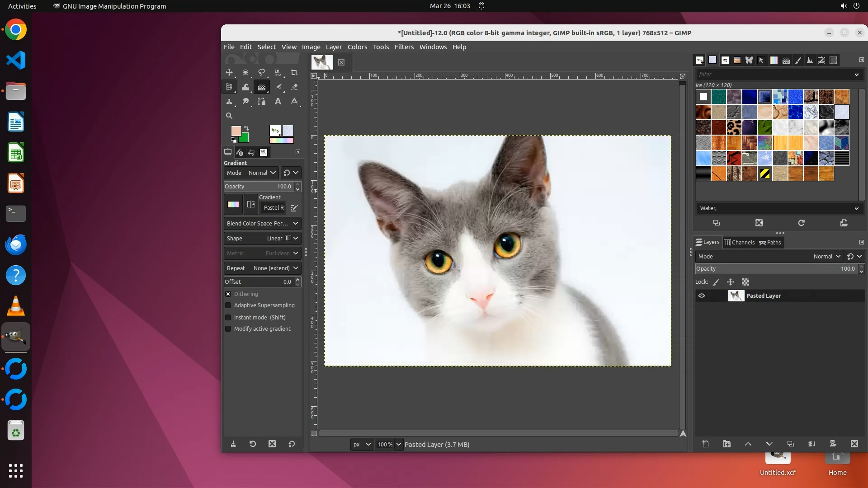868x488 pixels.
Task: Select the Zoom magnifier tool
Action: pos(229,116)
